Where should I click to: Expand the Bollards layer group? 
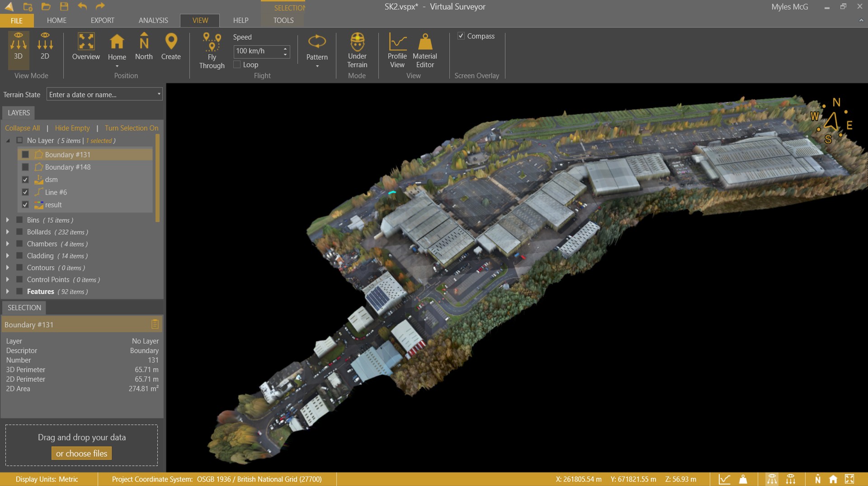point(8,232)
